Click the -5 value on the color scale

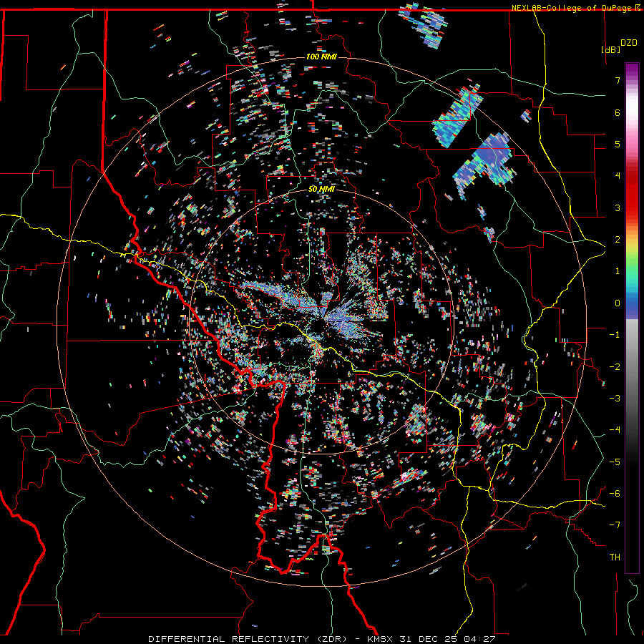pyautogui.click(x=615, y=462)
